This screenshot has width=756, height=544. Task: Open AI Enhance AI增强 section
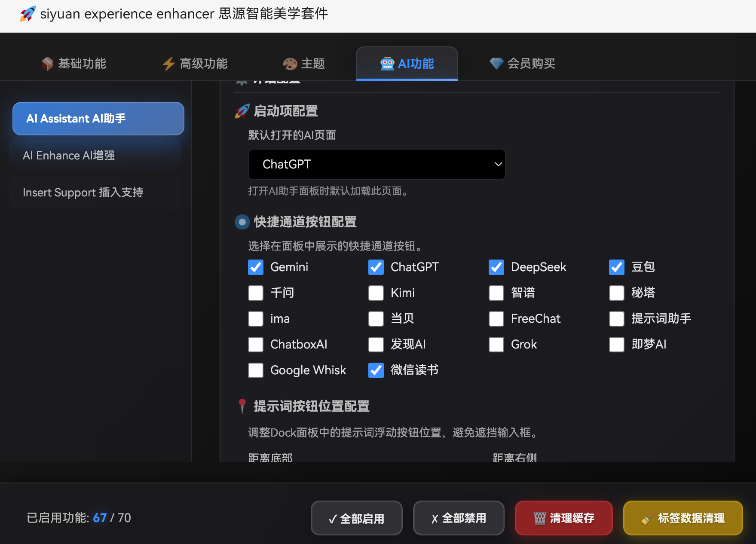tap(95, 156)
